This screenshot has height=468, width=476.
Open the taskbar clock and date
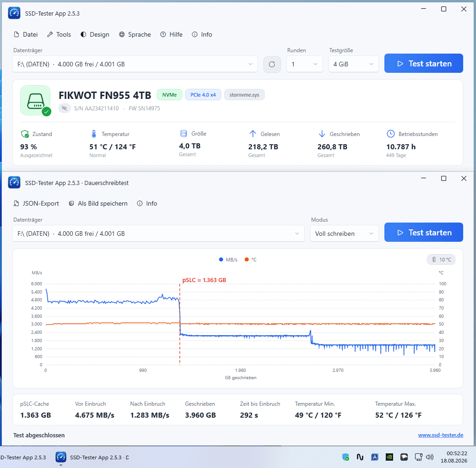coord(454,457)
